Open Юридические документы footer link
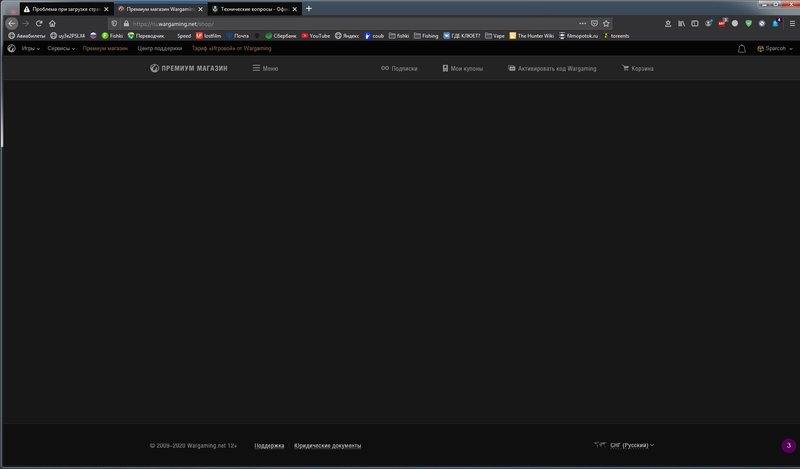 (x=328, y=446)
